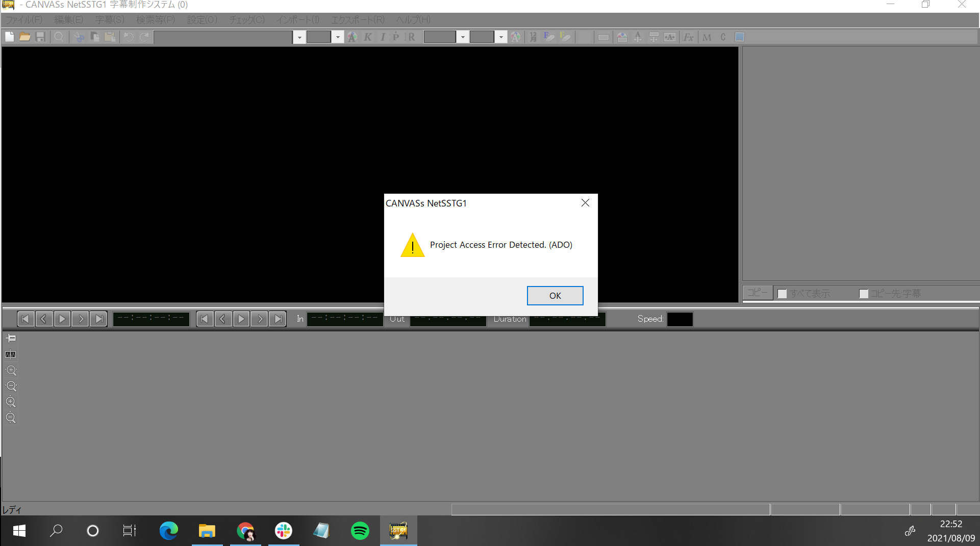Click the new file toolbar icon
980x546 pixels.
click(10, 37)
